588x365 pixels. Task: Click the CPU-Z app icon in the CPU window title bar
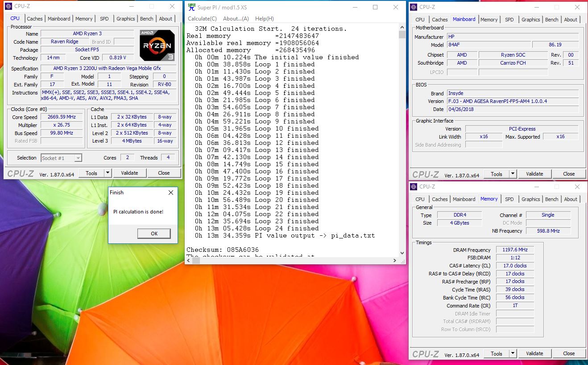click(9, 6)
